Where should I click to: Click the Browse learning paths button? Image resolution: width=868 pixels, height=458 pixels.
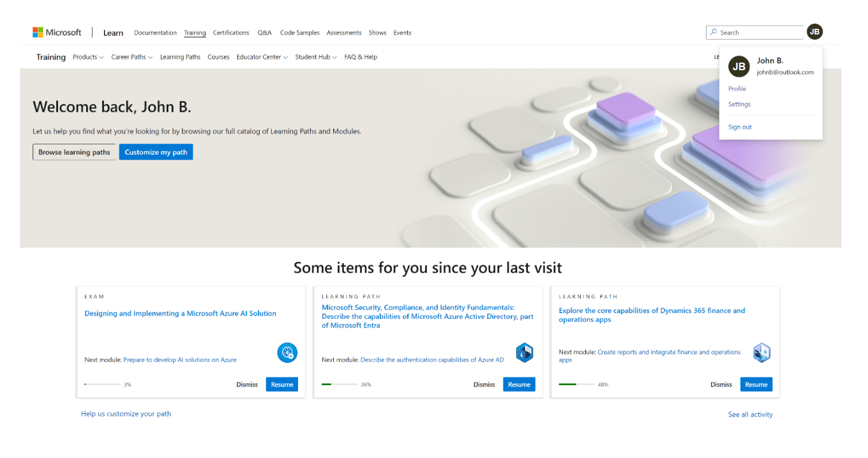(x=73, y=151)
